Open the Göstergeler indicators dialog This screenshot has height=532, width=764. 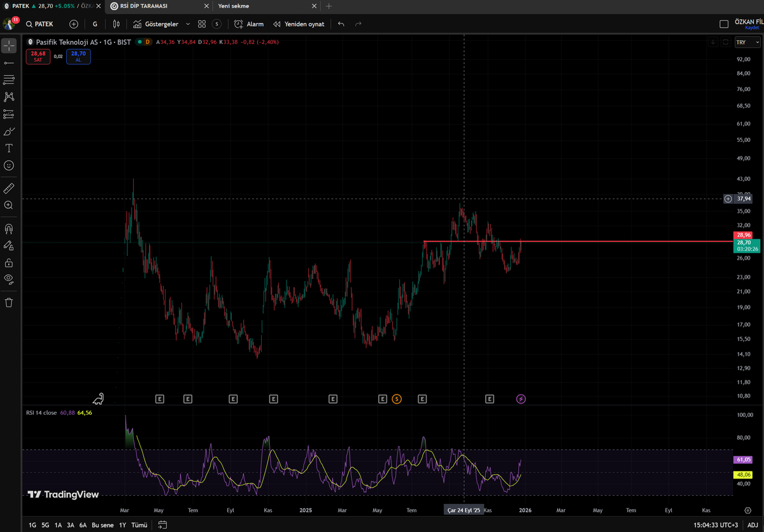point(156,24)
